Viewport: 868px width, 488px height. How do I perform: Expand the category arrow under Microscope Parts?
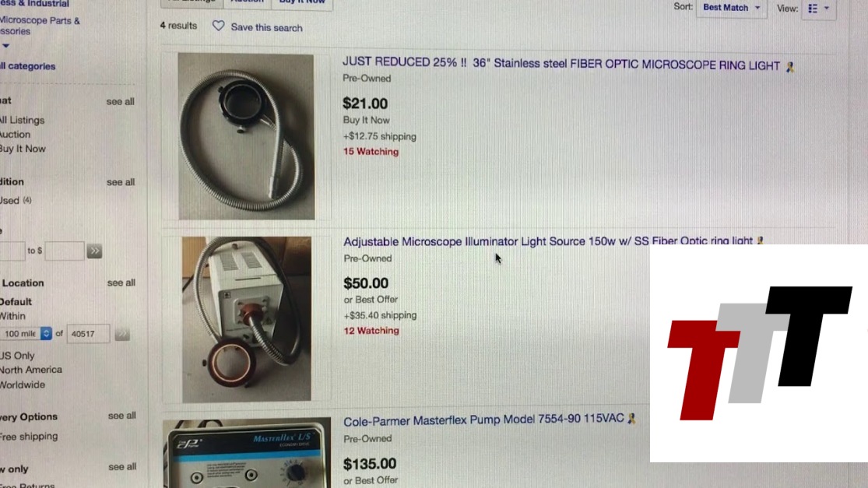(x=5, y=46)
